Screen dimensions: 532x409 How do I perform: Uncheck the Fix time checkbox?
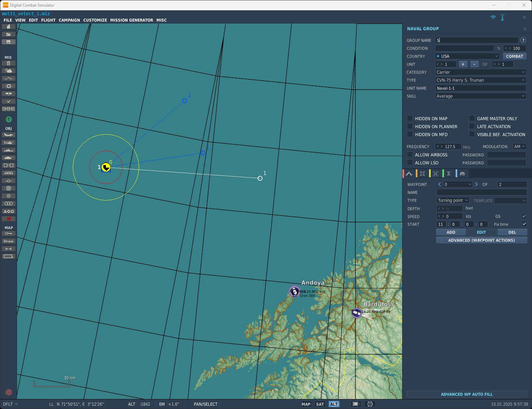524,224
